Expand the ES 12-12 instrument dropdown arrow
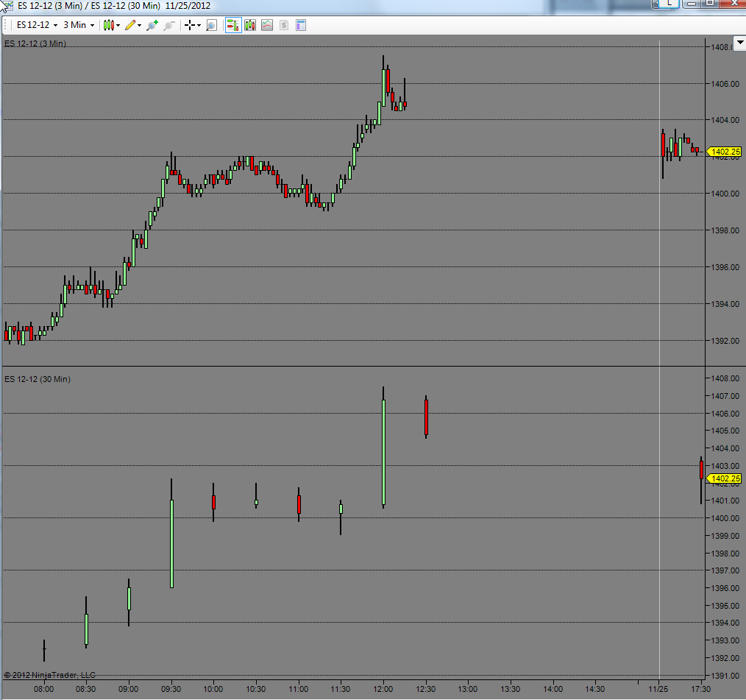The height and width of the screenshot is (700, 746). coord(55,25)
